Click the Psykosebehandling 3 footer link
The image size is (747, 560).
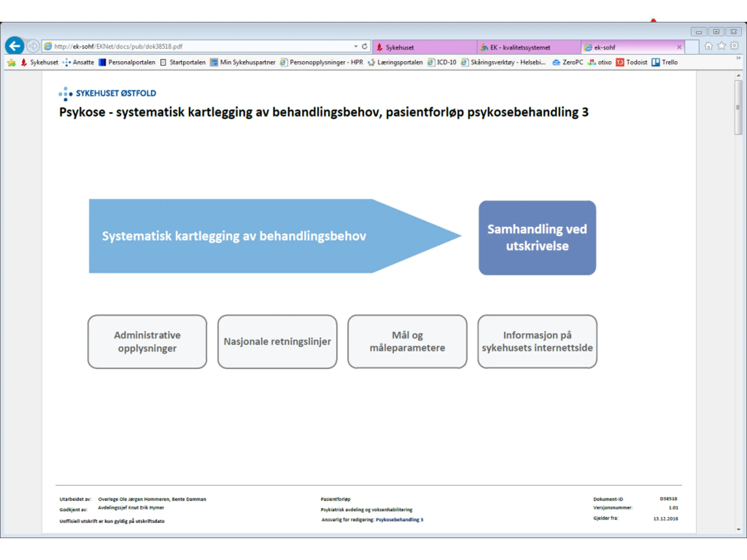click(399, 519)
